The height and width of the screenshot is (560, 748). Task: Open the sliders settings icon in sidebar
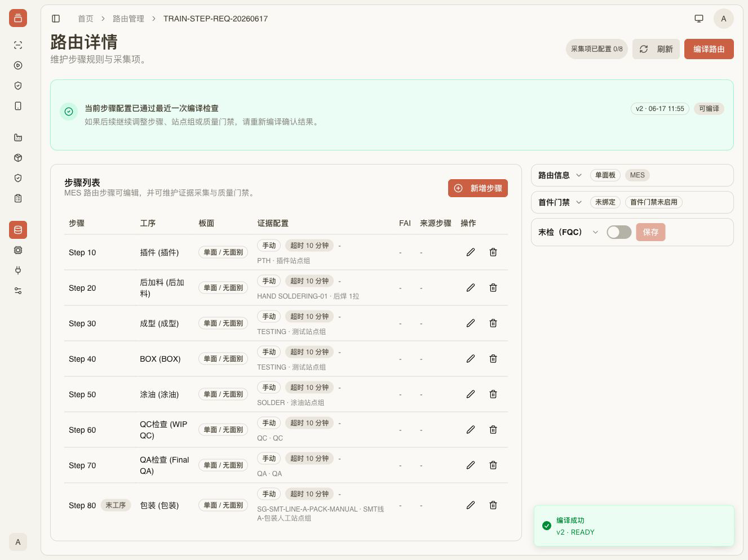click(x=18, y=291)
